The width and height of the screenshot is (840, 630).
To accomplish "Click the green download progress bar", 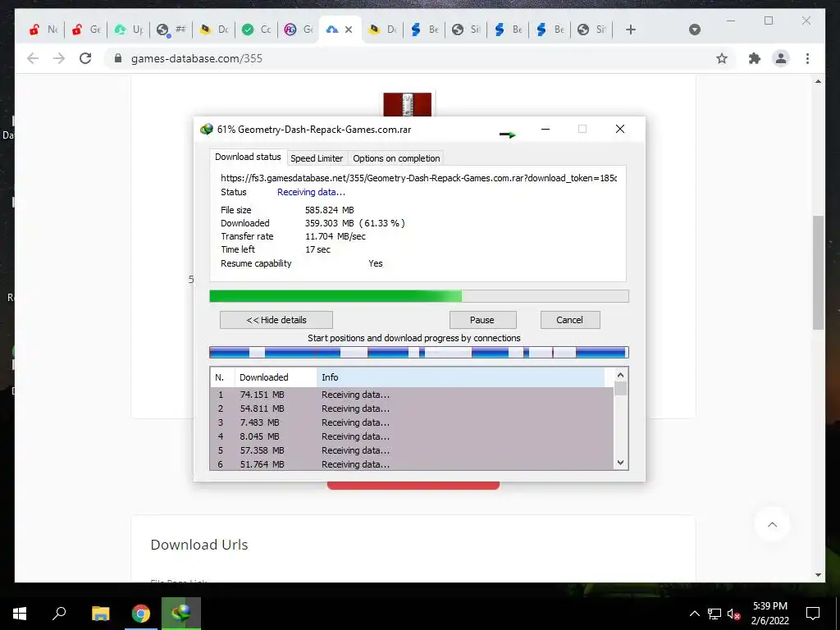I will (419, 296).
